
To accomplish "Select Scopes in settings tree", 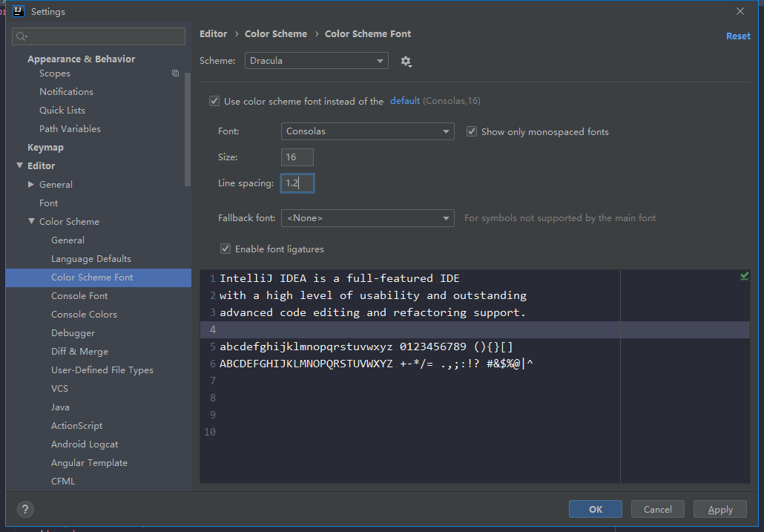I will coord(55,73).
